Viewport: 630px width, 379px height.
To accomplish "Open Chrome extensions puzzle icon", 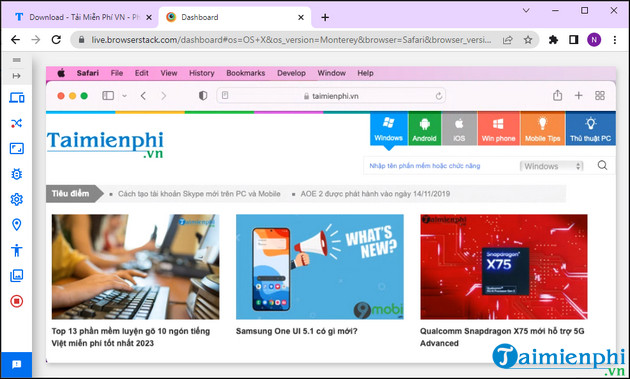I will [553, 40].
